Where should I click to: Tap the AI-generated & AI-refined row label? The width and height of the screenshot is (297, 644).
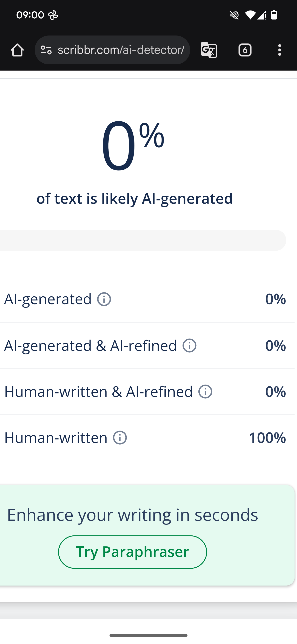tap(90, 346)
